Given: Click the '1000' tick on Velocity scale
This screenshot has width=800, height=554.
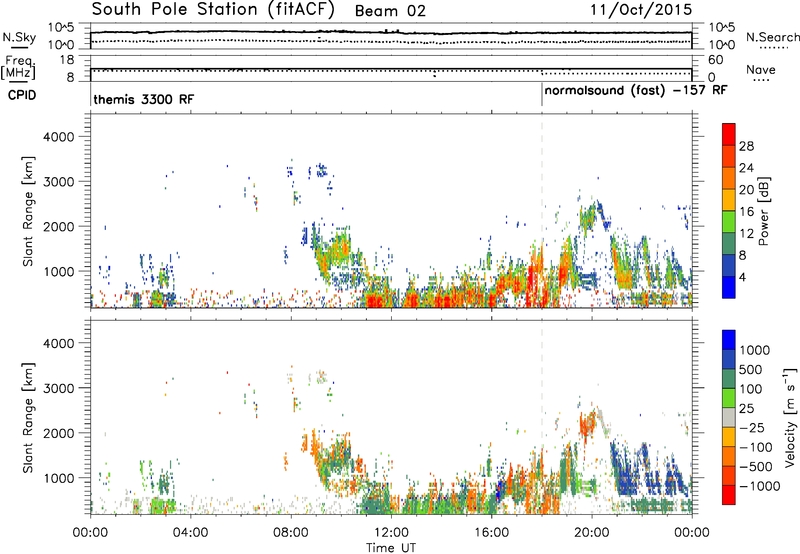Looking at the screenshot, I should click(754, 350).
